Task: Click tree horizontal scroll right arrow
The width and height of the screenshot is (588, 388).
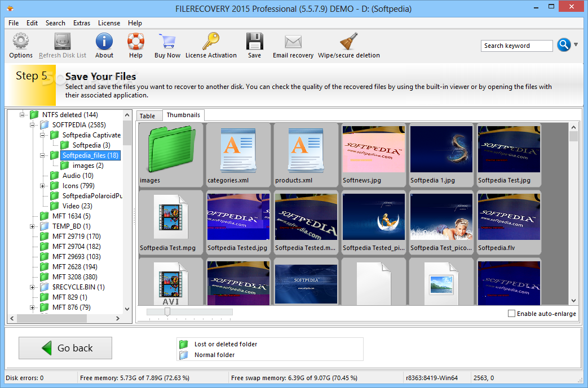Action: click(118, 318)
